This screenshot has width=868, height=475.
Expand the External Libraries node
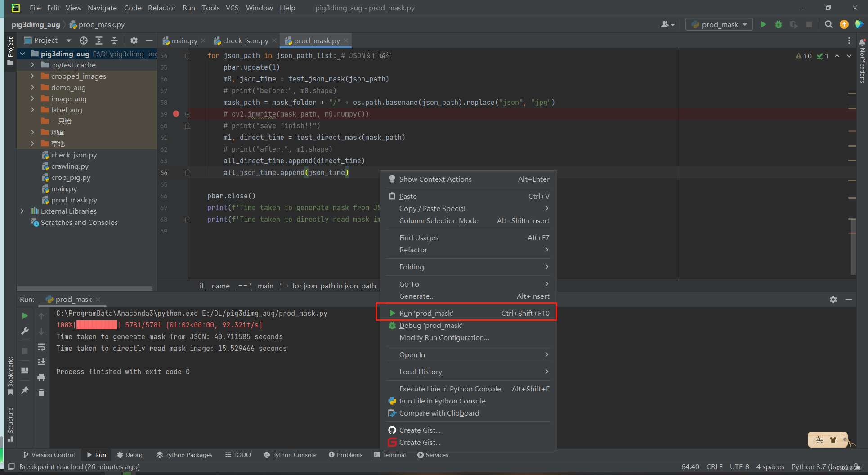(22, 211)
